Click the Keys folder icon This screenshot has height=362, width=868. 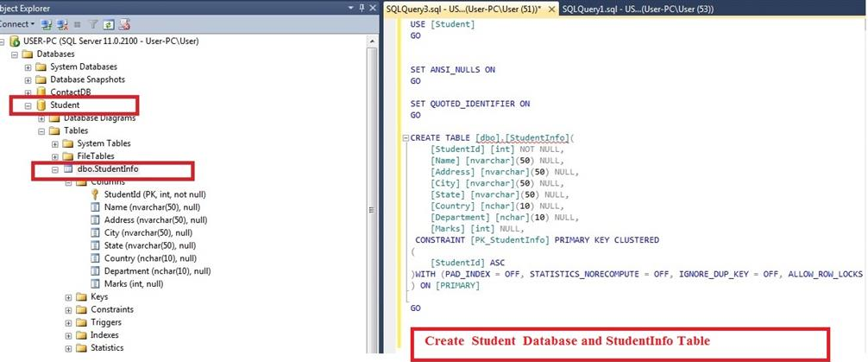[81, 297]
